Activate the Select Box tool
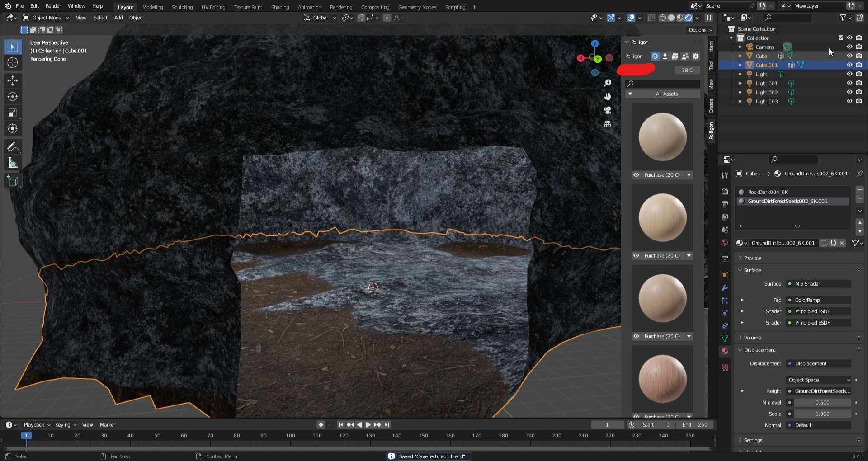The height and width of the screenshot is (461, 868). [x=13, y=47]
